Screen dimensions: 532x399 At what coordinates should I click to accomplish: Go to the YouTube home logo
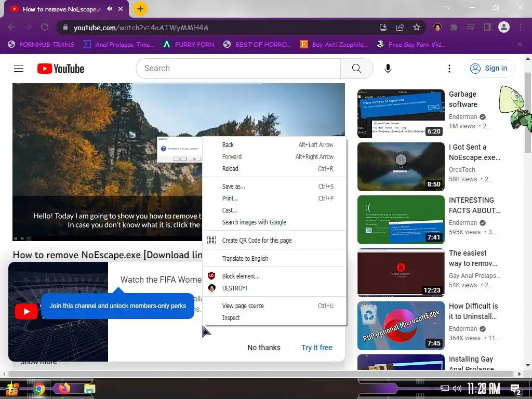click(61, 69)
